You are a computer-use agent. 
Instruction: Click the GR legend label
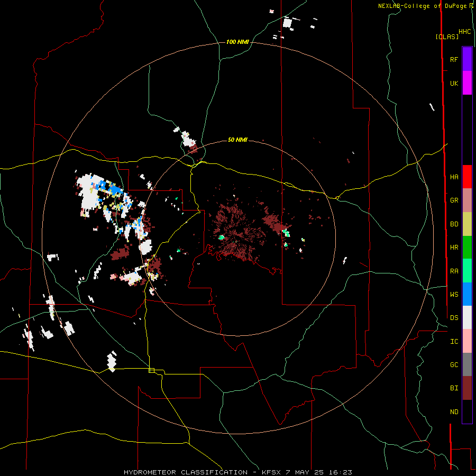click(454, 200)
